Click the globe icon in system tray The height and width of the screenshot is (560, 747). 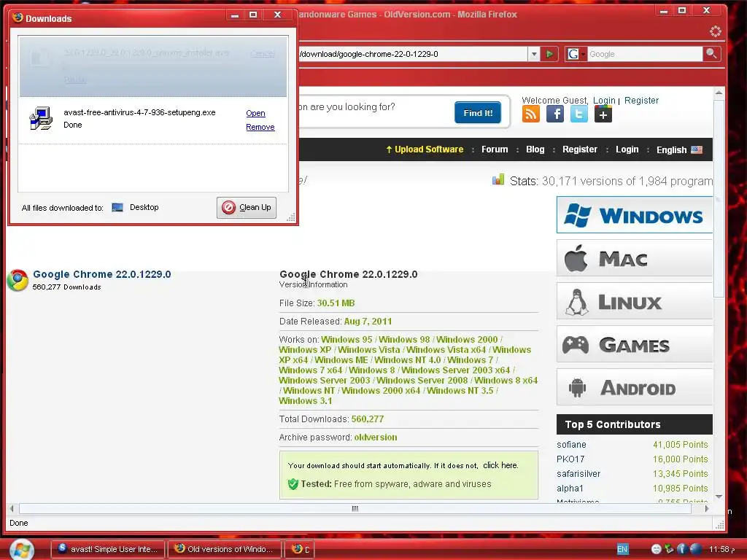click(x=695, y=549)
